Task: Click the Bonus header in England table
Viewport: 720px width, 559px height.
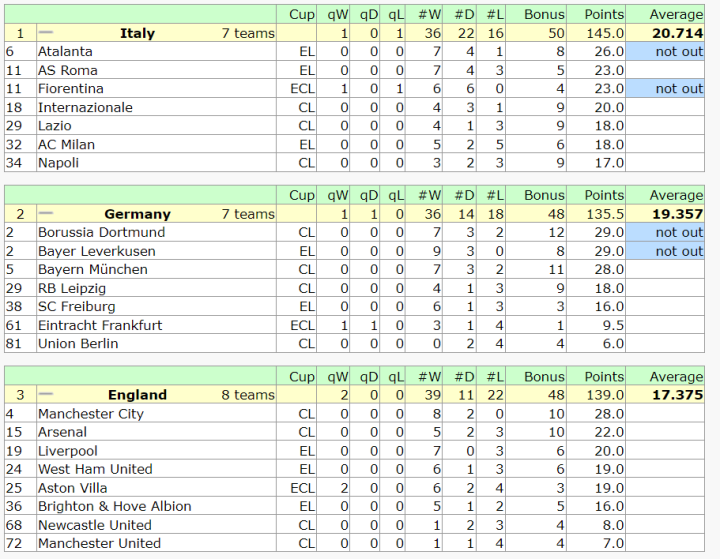Action: coord(544,377)
